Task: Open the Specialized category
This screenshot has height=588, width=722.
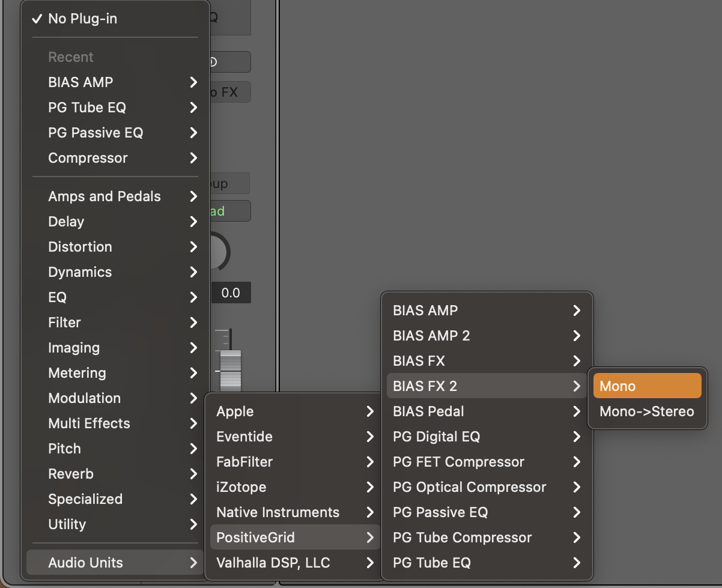Action: coord(115,499)
